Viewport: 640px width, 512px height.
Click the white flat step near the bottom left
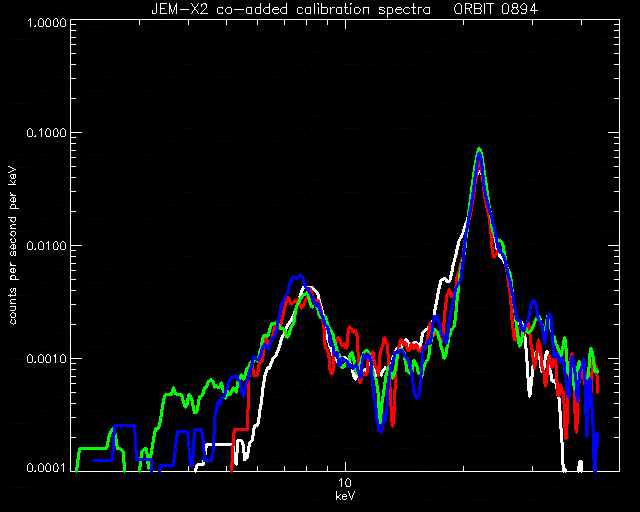point(220,444)
